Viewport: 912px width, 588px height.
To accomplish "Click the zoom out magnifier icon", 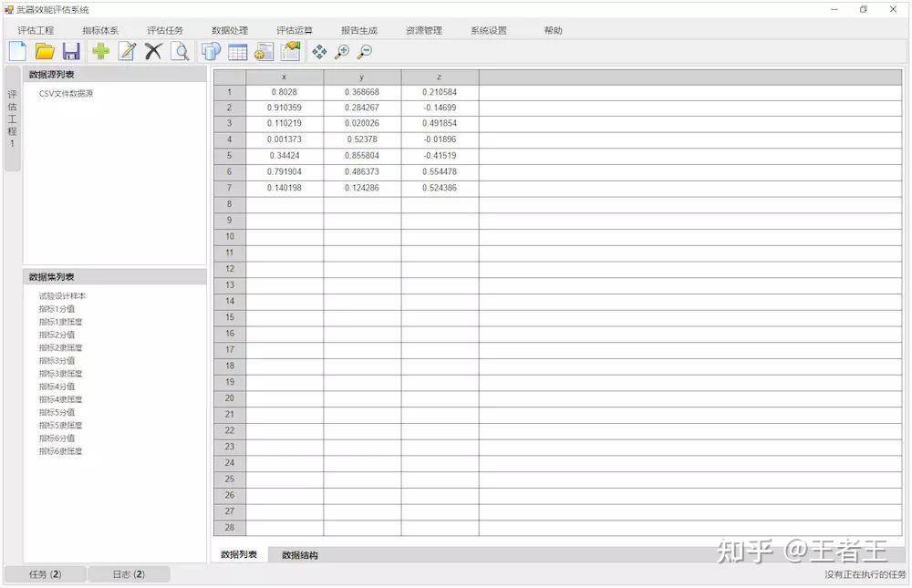I will pos(365,52).
